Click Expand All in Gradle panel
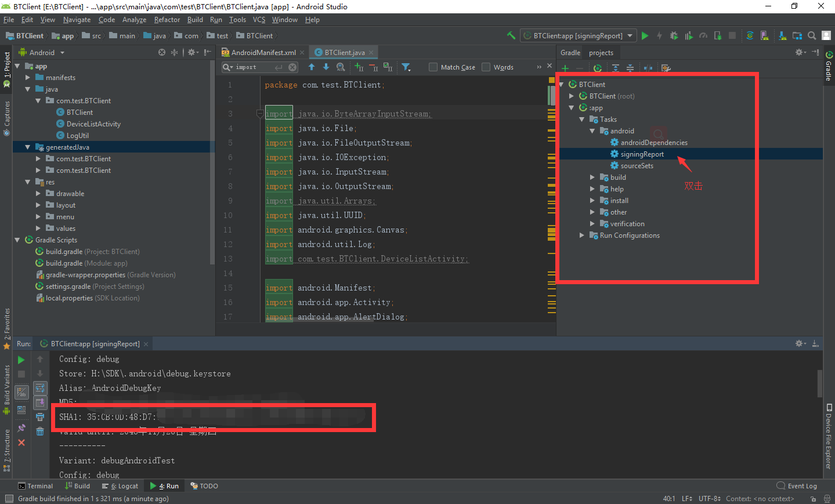This screenshot has height=504, width=835. coord(615,68)
